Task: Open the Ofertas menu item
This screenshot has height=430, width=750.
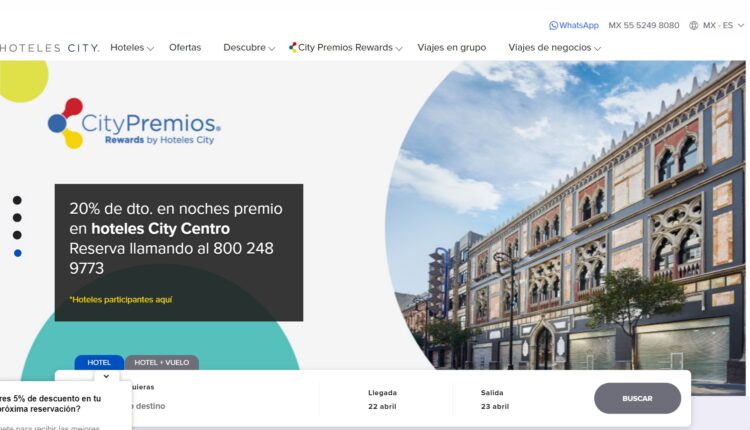Action: [x=185, y=48]
